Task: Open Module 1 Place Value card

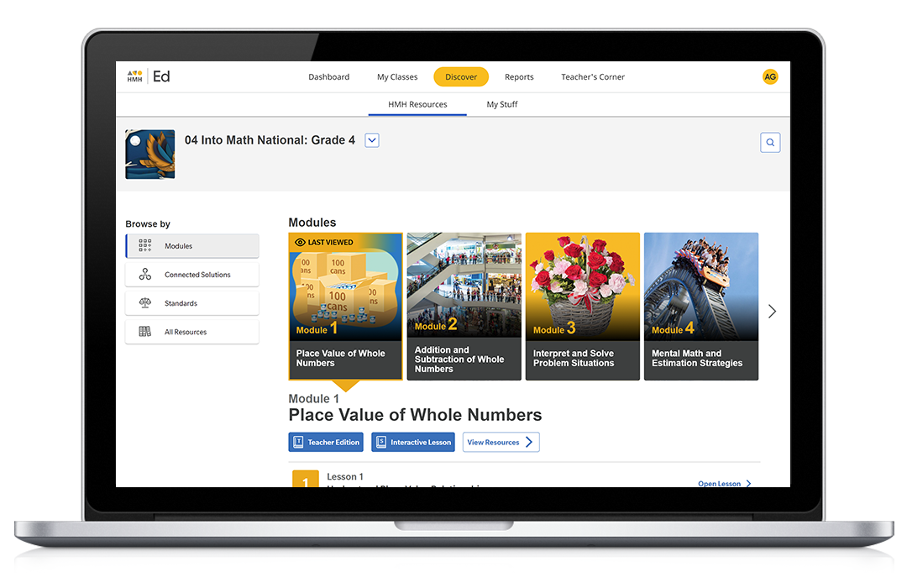Action: [x=345, y=306]
